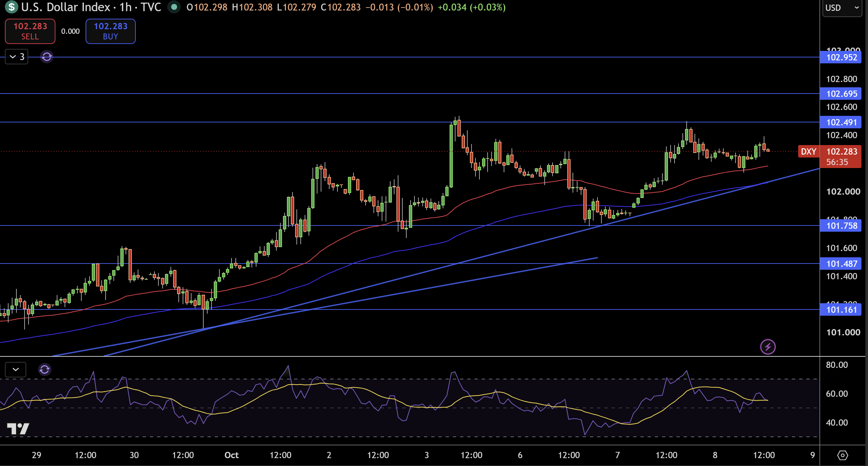Select the 101.487 price level label
This screenshot has height=466, width=868.
coord(841,264)
